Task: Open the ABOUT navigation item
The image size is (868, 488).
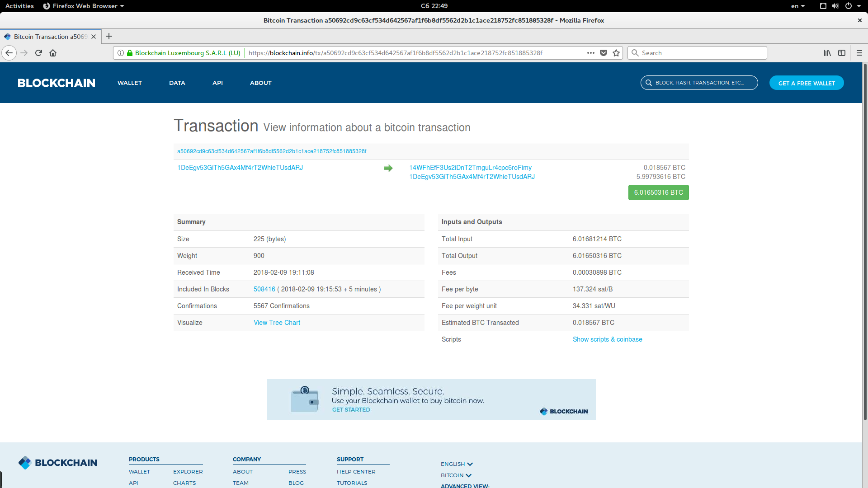Action: 261,83
